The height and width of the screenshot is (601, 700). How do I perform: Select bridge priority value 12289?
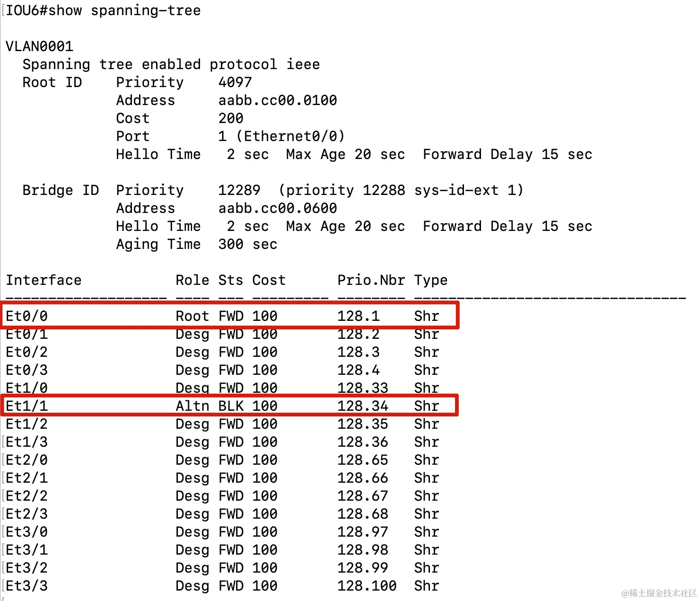click(239, 190)
